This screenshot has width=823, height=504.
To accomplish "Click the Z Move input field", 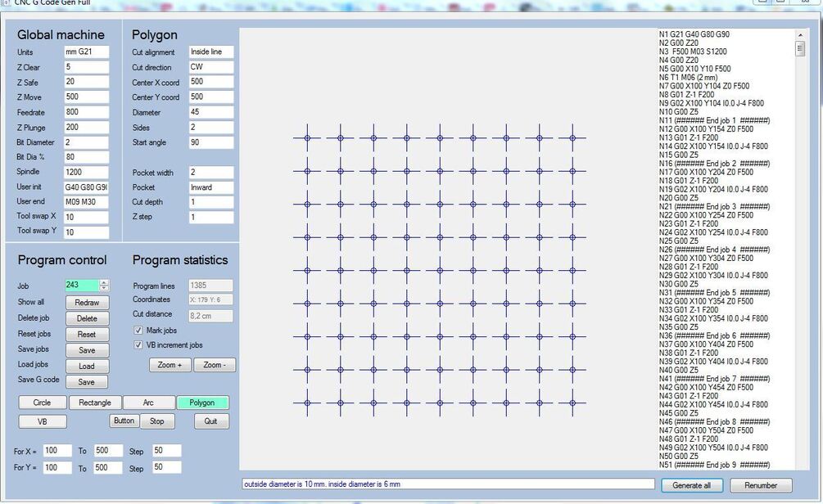I will (x=86, y=97).
